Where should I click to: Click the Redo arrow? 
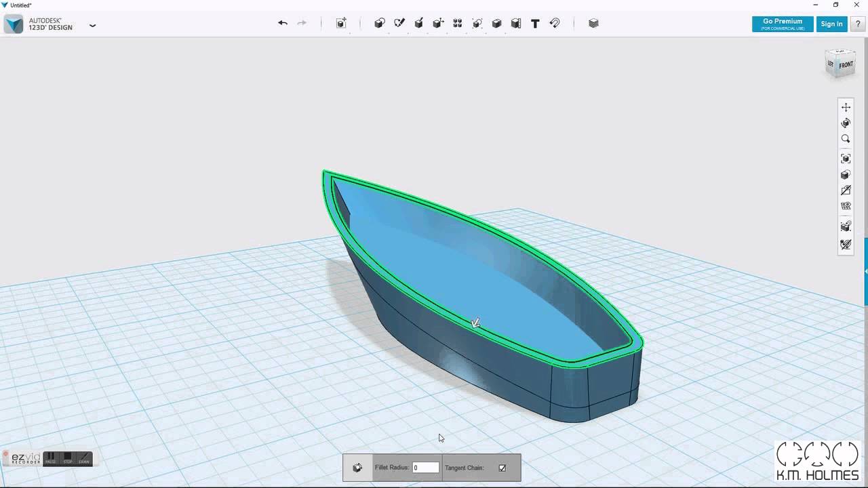coord(302,23)
